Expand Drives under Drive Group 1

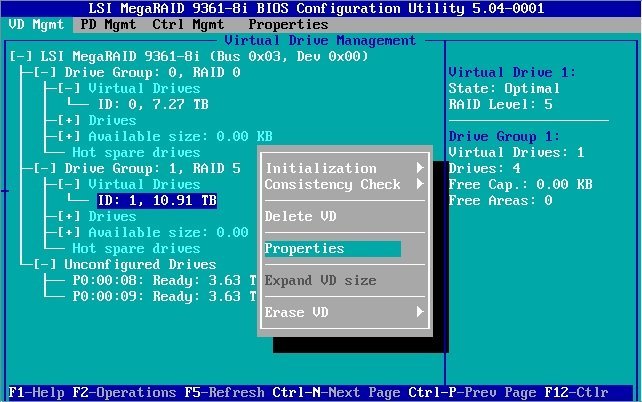point(69,216)
